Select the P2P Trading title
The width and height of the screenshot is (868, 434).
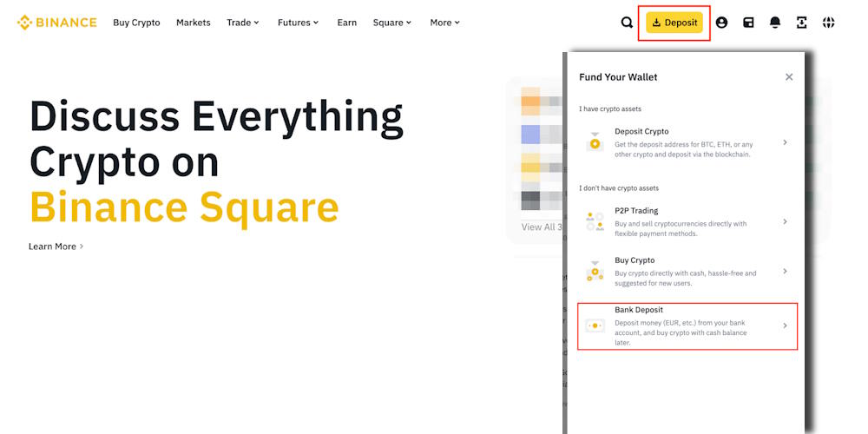636,211
